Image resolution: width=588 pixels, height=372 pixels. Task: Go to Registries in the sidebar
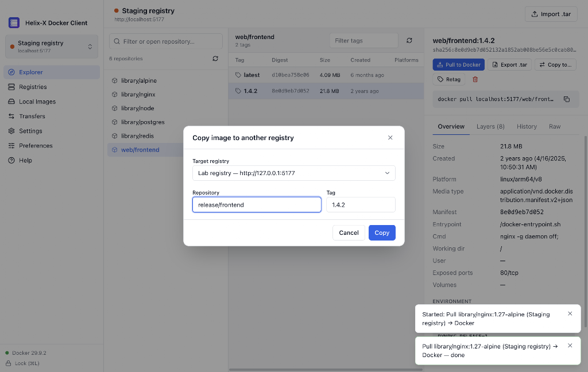click(x=52, y=87)
